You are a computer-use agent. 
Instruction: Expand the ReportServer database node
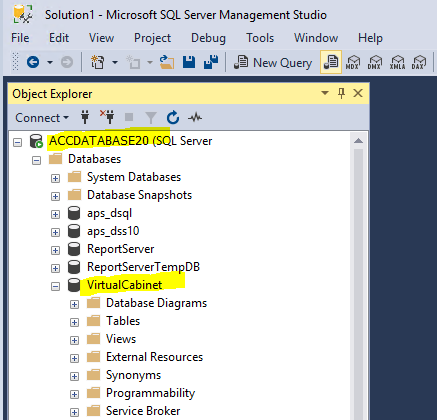point(55,250)
